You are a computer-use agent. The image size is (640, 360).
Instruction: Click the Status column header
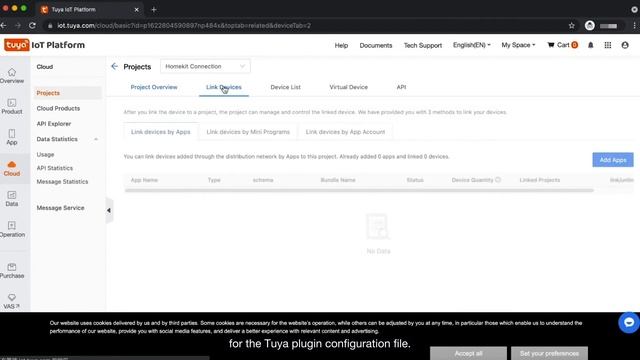point(415,180)
